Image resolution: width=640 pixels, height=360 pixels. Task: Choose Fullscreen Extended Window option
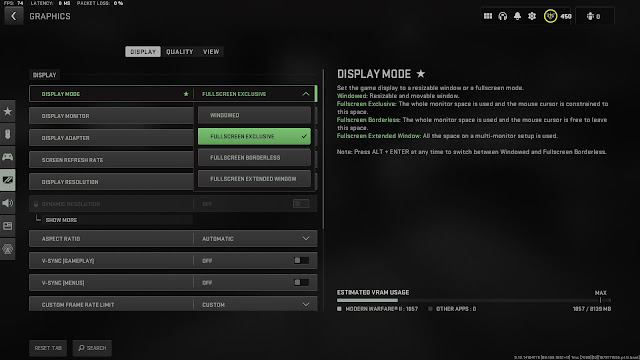[254, 179]
